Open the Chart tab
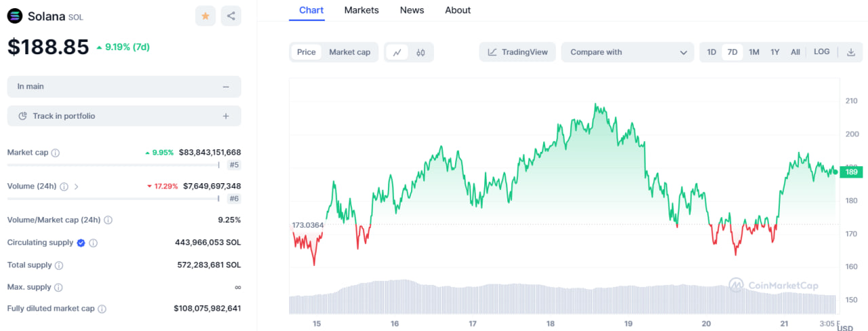 (311, 10)
